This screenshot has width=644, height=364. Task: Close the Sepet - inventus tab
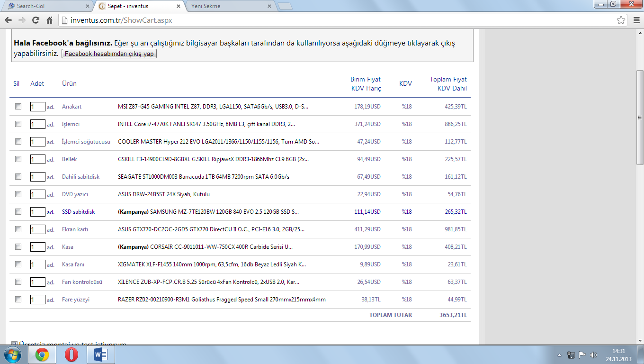(x=179, y=7)
